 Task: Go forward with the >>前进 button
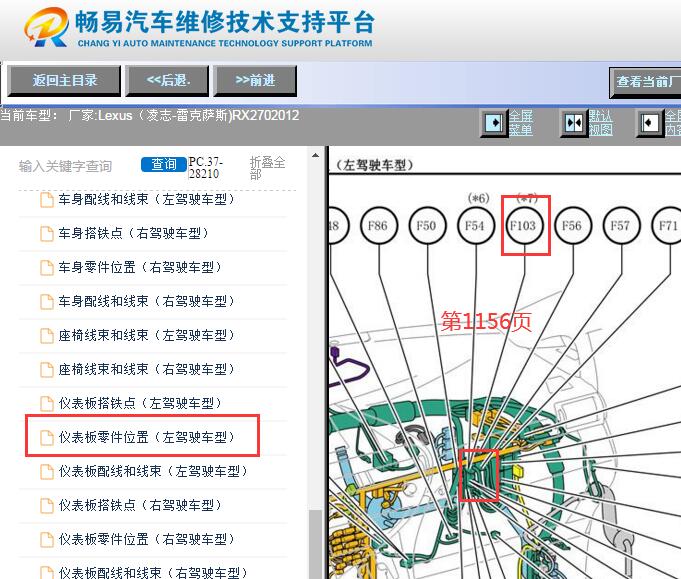(255, 81)
